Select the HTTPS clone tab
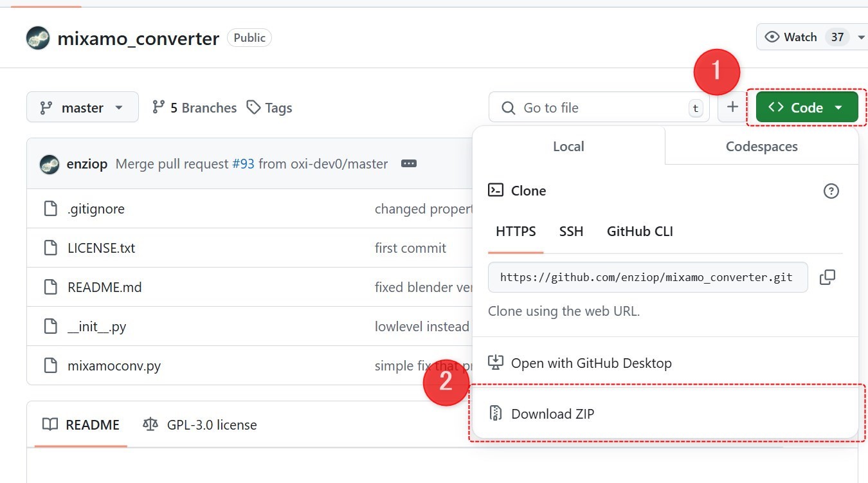Screen dimensions: 868x483 (516, 232)
